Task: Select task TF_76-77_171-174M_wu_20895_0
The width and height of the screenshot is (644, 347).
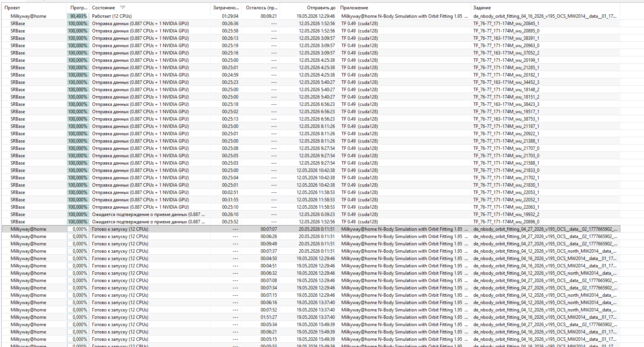Action: click(506, 31)
